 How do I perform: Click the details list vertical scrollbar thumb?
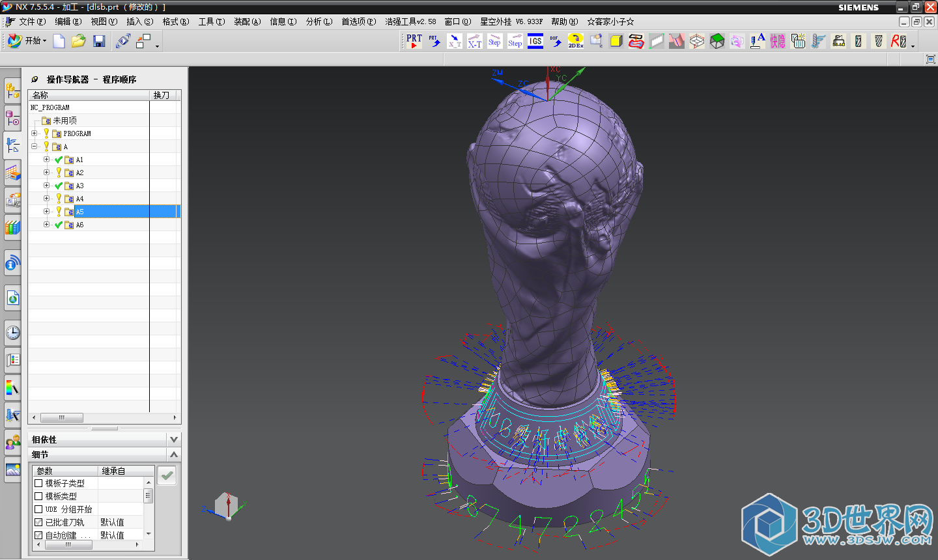(149, 496)
